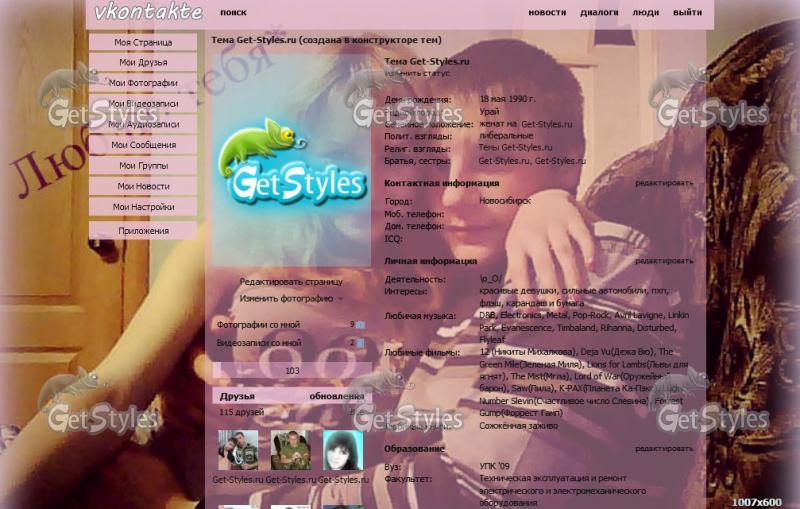This screenshot has width=800, height=509.
Task: Click the Любимые фильмы label
Action: point(422,352)
